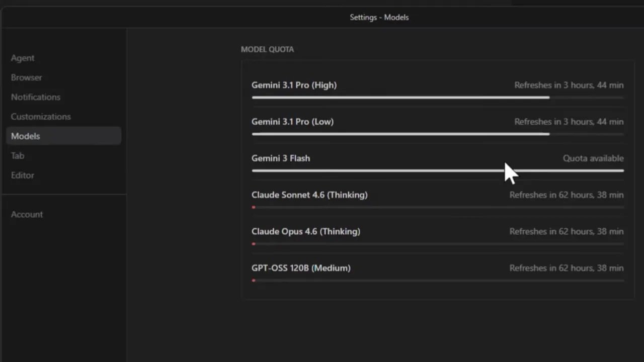Click the Gemini 3 Flash model name
The width and height of the screenshot is (644, 362).
pyautogui.click(x=281, y=158)
